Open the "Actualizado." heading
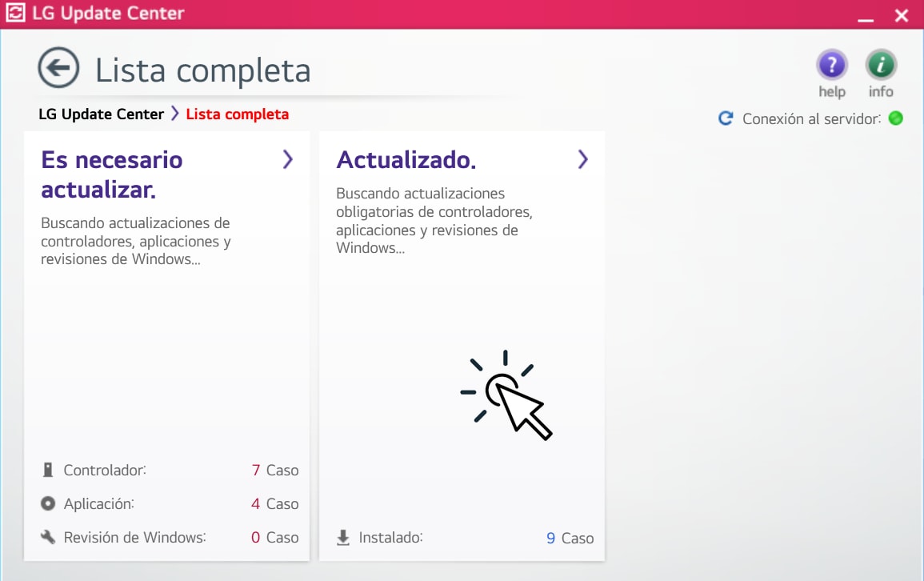The width and height of the screenshot is (924, 581). 406,160
